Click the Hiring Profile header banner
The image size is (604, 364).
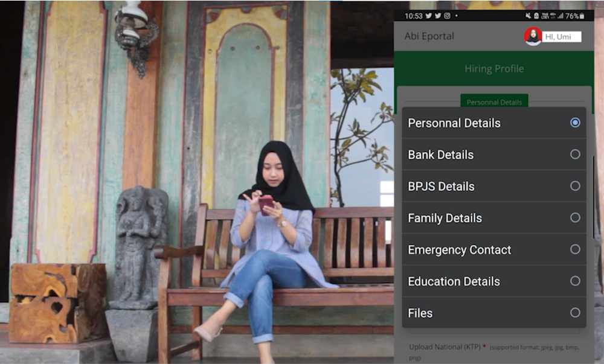click(494, 69)
